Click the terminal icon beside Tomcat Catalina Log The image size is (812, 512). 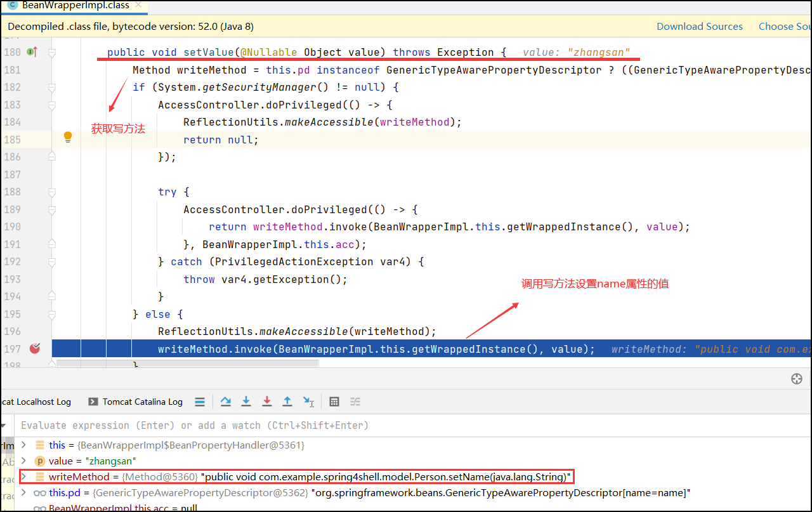click(93, 402)
